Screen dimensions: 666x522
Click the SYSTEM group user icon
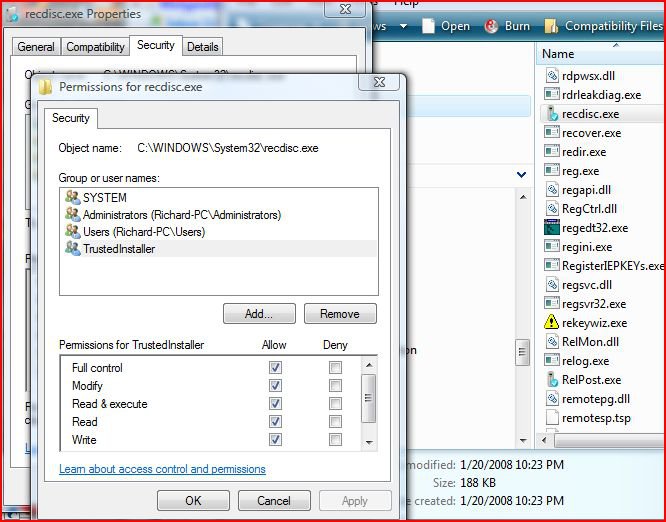click(x=73, y=198)
